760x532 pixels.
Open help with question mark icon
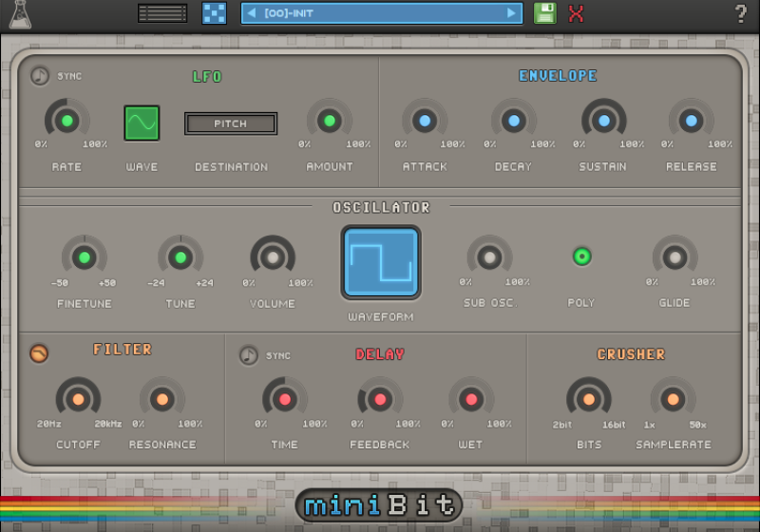coord(741,14)
